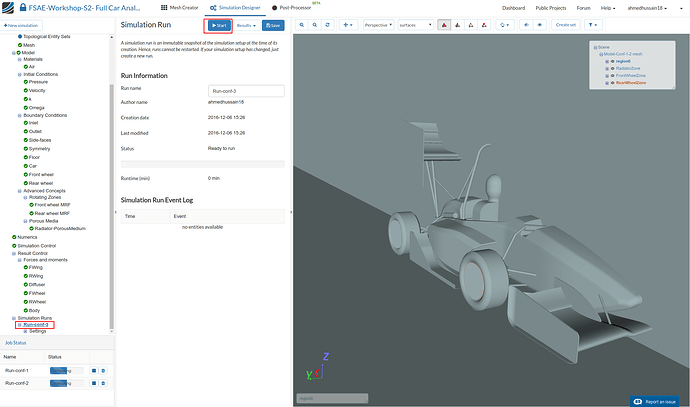Stop job Run-conf-1 in Job Status
690x407 pixels.
[93, 370]
